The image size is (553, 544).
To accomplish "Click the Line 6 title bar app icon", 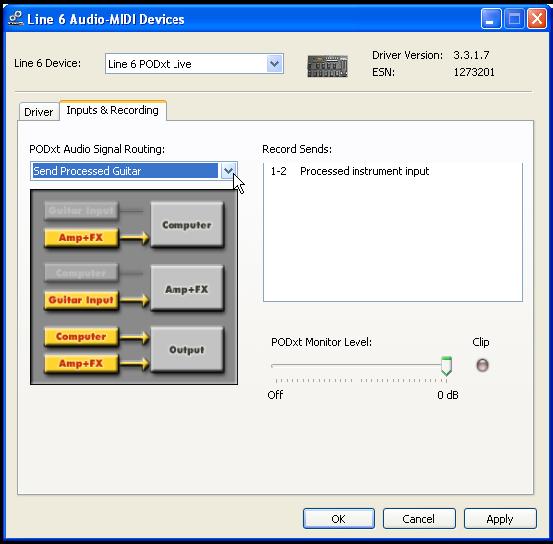I will point(16,18).
